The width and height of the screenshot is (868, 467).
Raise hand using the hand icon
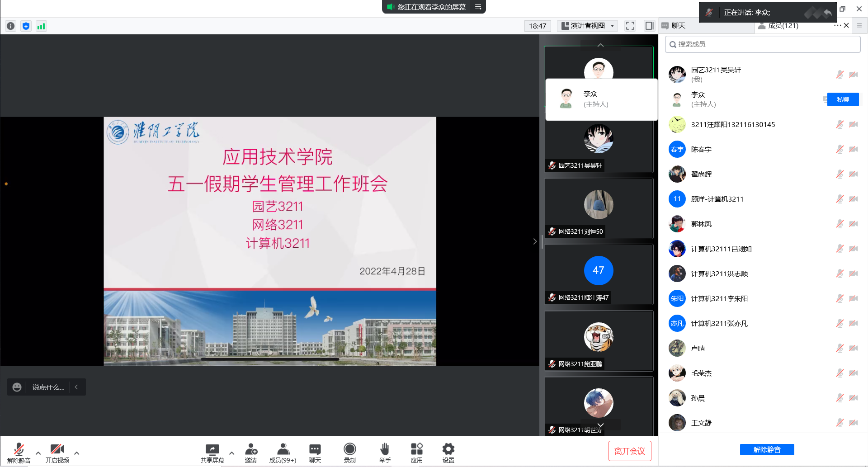point(385,449)
